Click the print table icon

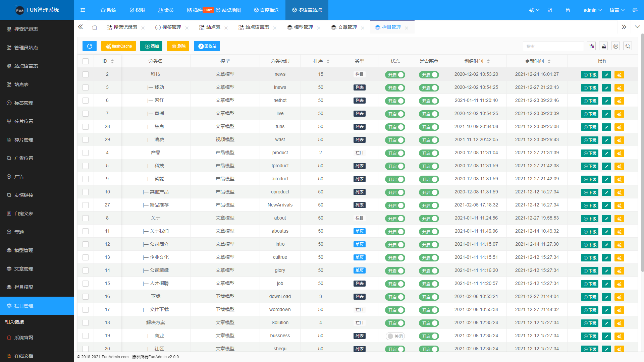(615, 46)
